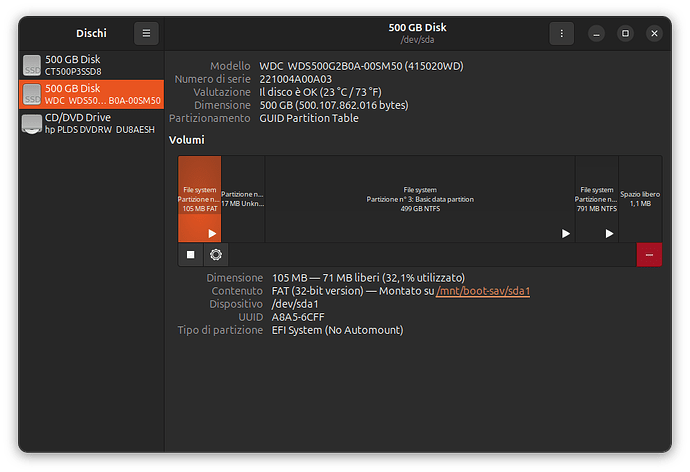Open the Dischi hamburger application menu
The height and width of the screenshot is (472, 690).
tap(146, 33)
